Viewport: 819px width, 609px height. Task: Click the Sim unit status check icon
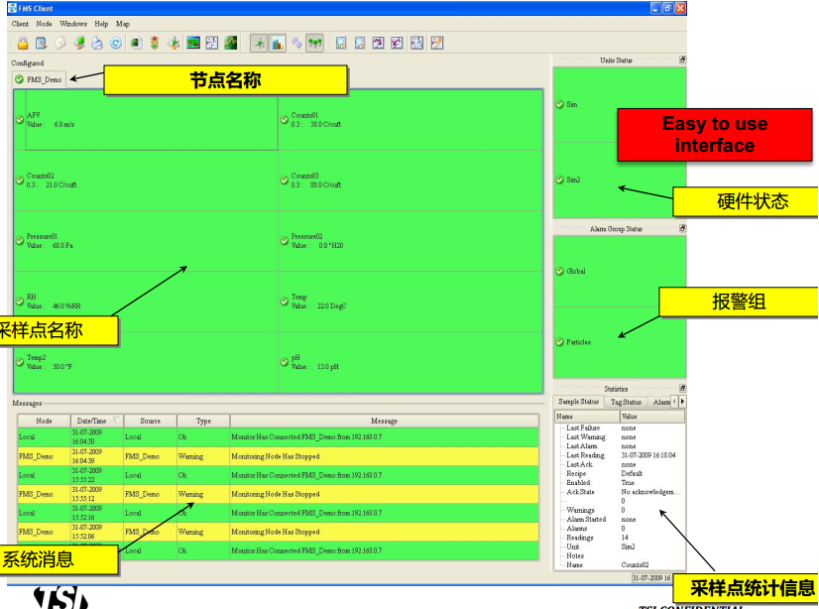tap(560, 104)
